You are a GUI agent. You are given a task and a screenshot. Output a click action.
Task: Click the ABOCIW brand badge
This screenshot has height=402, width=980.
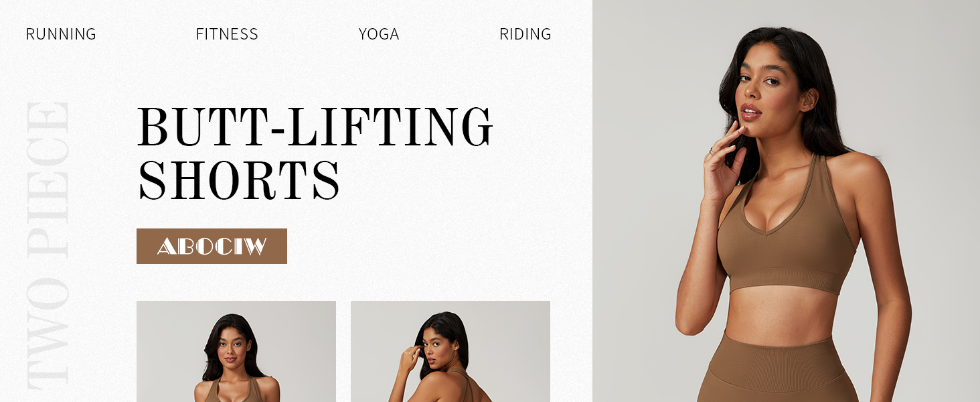[212, 246]
